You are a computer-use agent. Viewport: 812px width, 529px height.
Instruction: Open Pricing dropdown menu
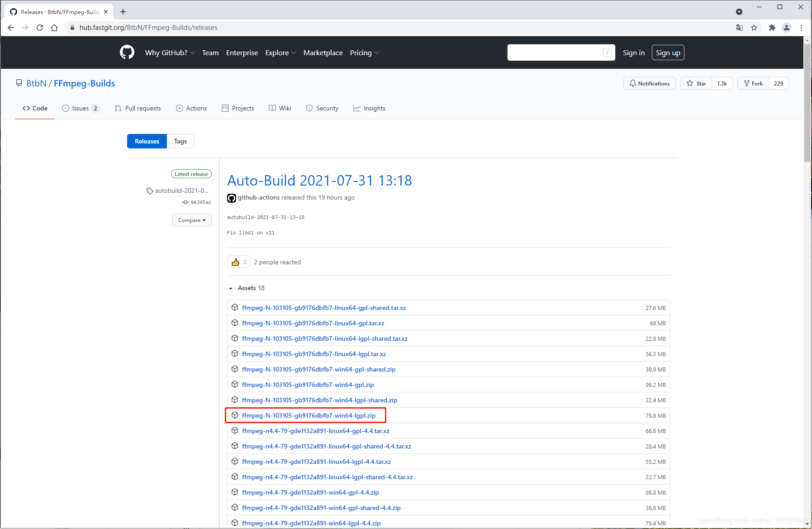[364, 52]
